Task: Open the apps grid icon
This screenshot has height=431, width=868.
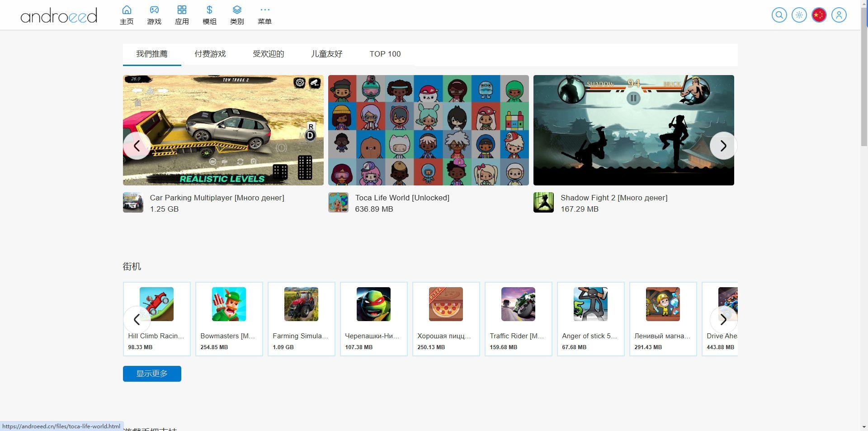Action: pyautogui.click(x=182, y=15)
